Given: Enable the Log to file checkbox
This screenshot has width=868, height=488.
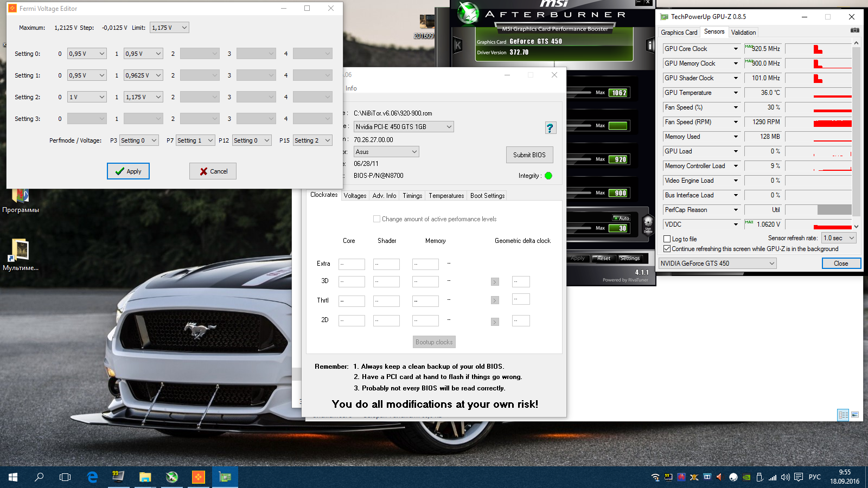Looking at the screenshot, I should (667, 239).
